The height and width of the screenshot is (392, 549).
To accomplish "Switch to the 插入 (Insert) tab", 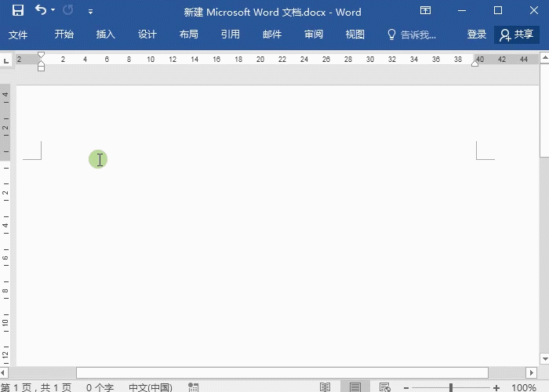I will [x=105, y=34].
